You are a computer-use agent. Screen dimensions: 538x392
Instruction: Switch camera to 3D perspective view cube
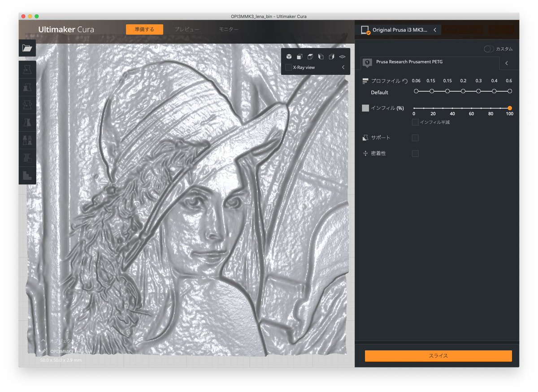289,56
